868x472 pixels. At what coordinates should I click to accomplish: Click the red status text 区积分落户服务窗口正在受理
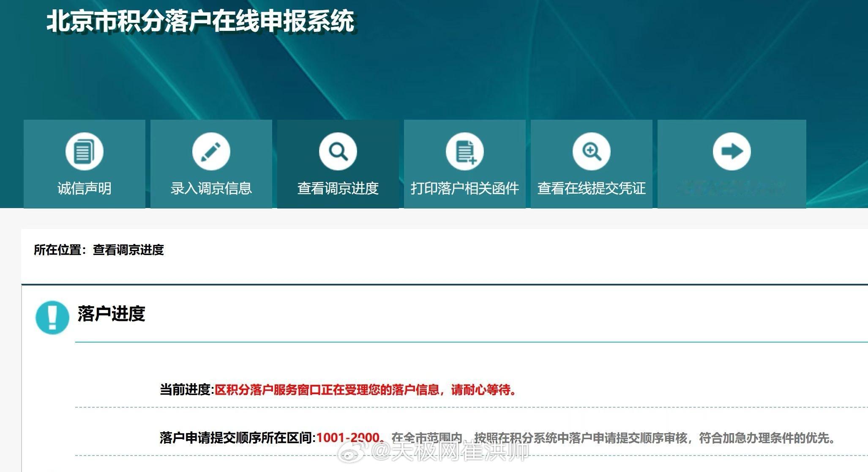pos(366,390)
